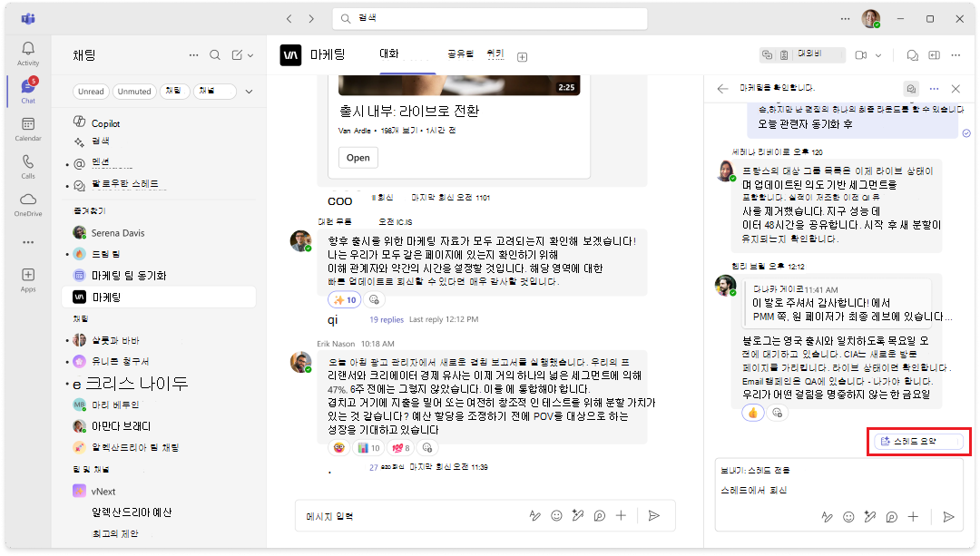The image size is (980, 556).
Task: Start a new chat with compose icon
Action: pyautogui.click(x=237, y=55)
